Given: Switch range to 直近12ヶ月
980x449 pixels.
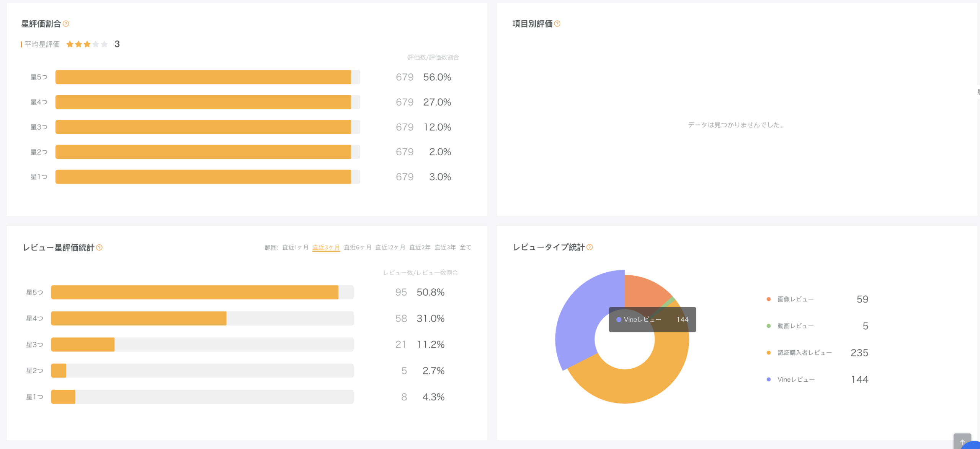Looking at the screenshot, I should 390,247.
